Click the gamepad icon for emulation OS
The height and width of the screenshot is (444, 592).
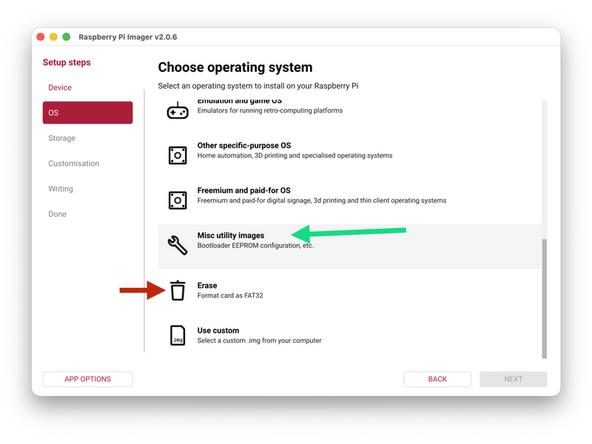(177, 111)
